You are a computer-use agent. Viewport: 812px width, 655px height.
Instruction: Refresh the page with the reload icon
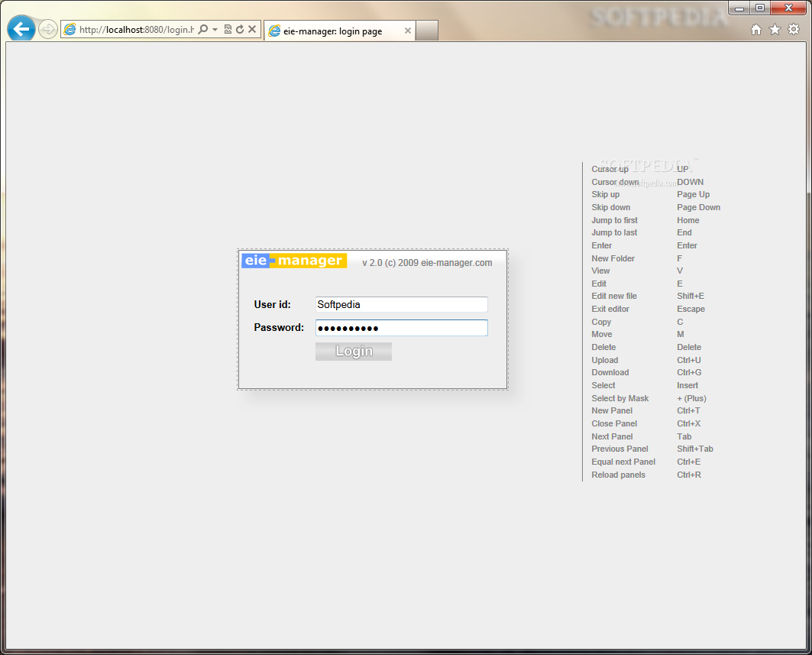[x=240, y=30]
